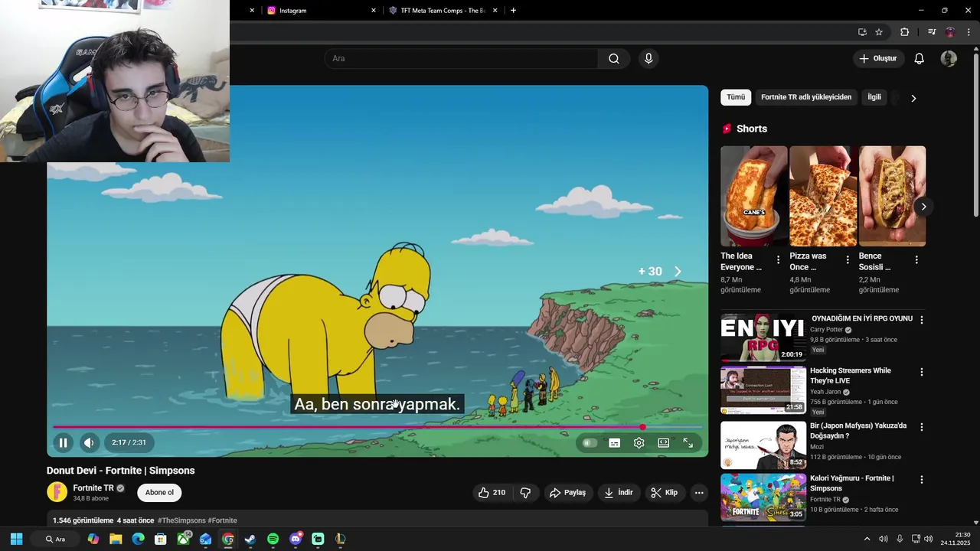The height and width of the screenshot is (551, 980).
Task: Click the #Fortnite hashtag
Action: point(222,520)
